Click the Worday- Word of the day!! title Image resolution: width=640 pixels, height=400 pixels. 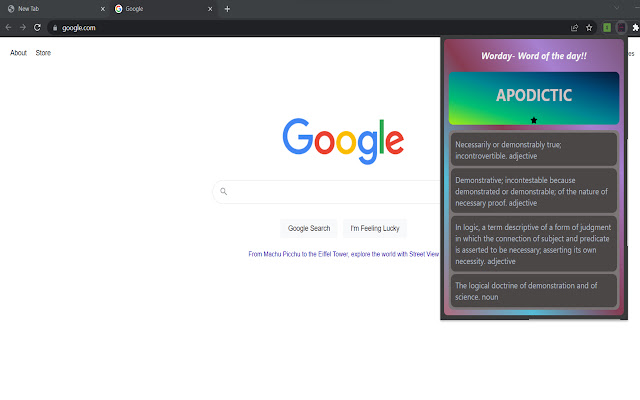click(534, 56)
